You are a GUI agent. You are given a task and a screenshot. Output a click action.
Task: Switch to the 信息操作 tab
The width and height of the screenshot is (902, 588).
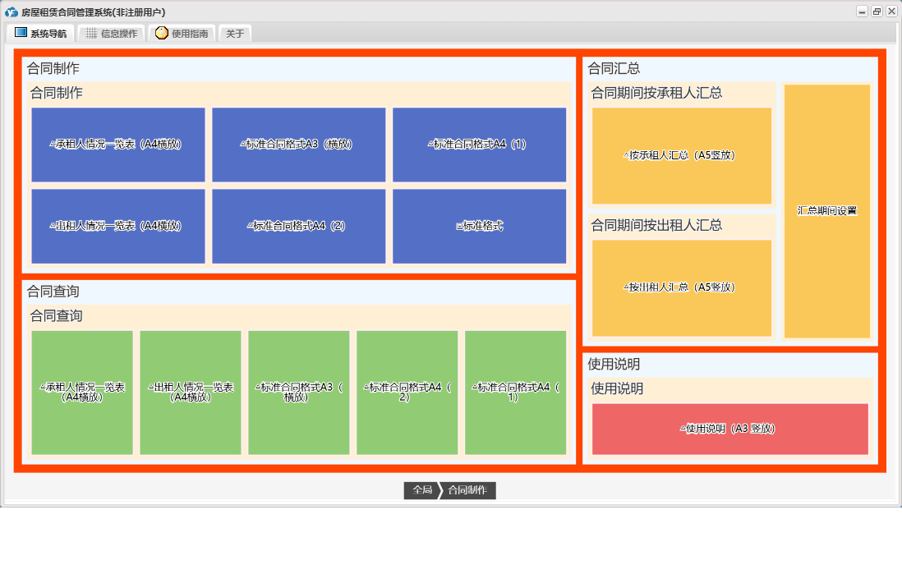coord(112,34)
